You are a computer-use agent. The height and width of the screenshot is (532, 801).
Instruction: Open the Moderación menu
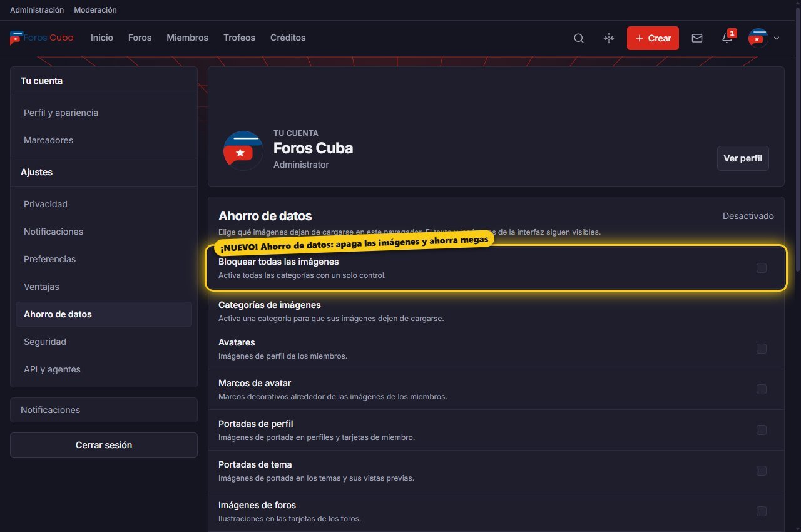coord(95,10)
